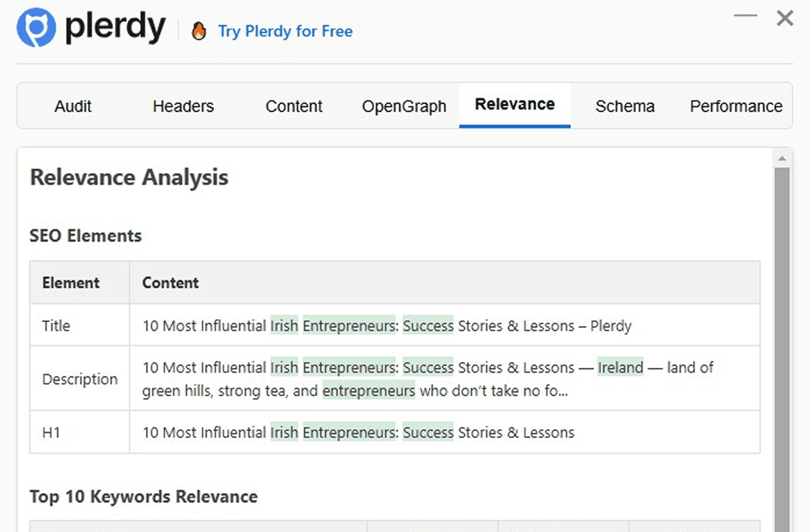Click the blue Plerdy logo icon
The height and width of the screenshot is (532, 810).
(x=36, y=28)
